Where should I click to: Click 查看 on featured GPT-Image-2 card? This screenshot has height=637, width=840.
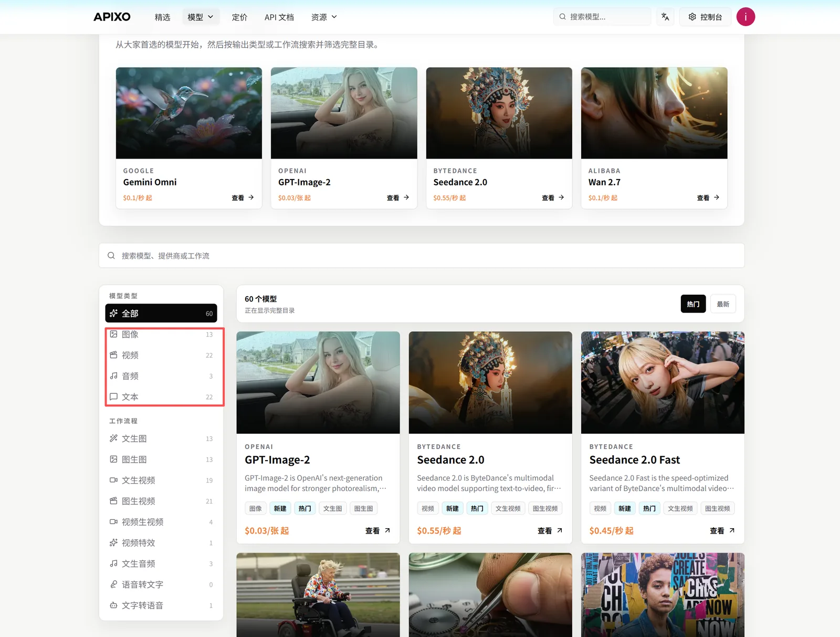click(398, 198)
